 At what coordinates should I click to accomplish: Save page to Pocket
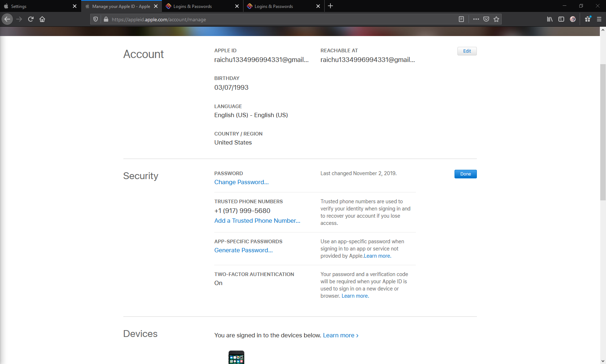point(486,19)
